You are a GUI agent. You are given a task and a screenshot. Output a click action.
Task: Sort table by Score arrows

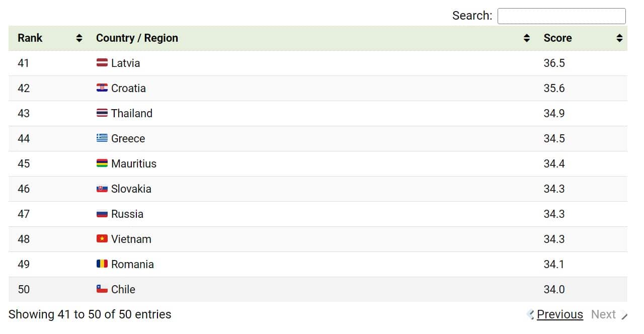coord(620,38)
